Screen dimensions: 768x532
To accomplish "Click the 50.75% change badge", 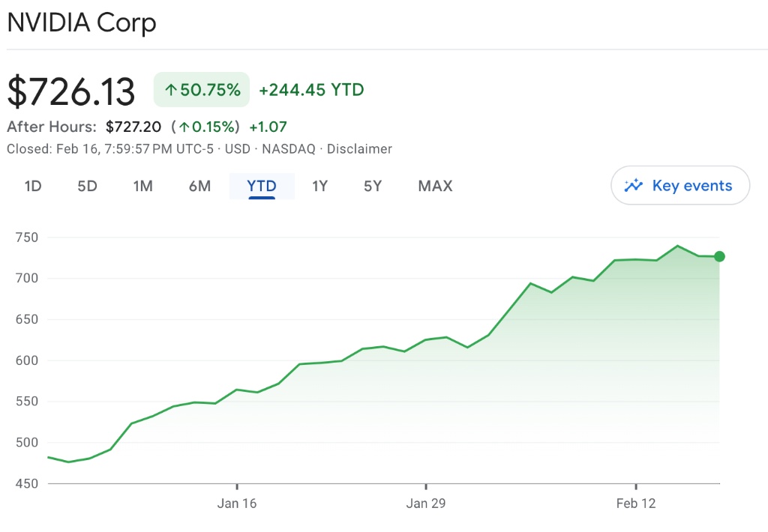I will 201,91.
